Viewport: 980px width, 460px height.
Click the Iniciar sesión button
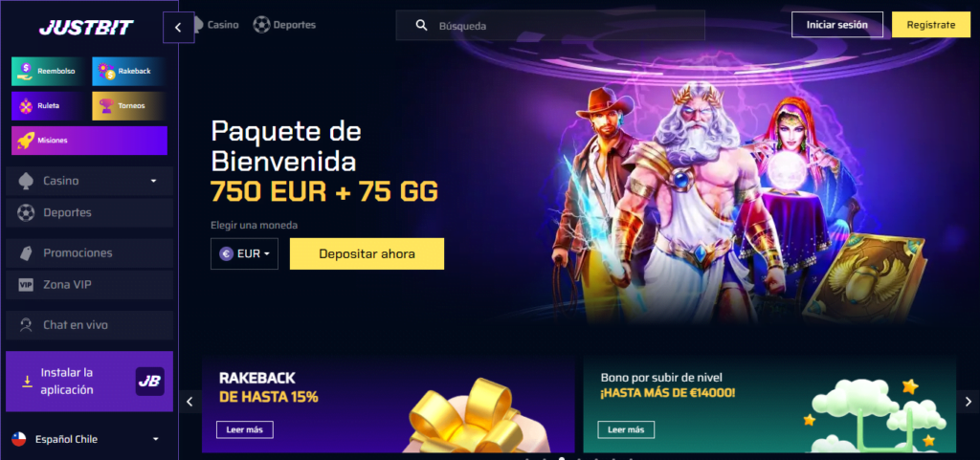click(x=837, y=25)
